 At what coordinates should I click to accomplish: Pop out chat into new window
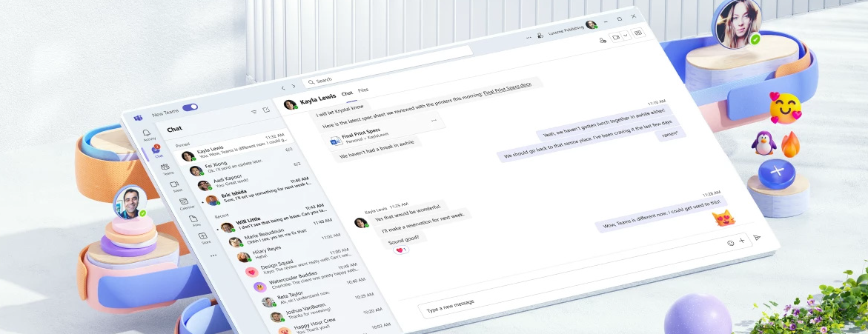tap(638, 33)
